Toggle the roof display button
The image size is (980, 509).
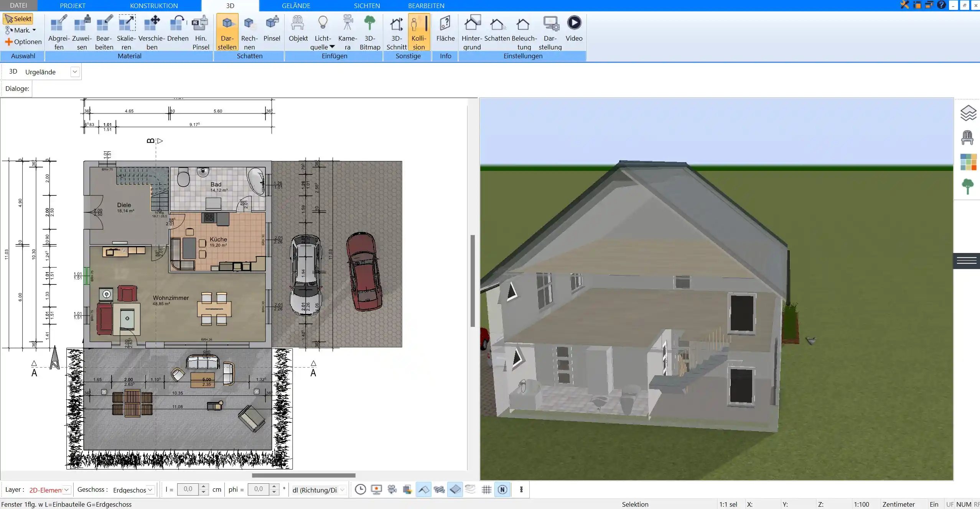click(x=423, y=489)
